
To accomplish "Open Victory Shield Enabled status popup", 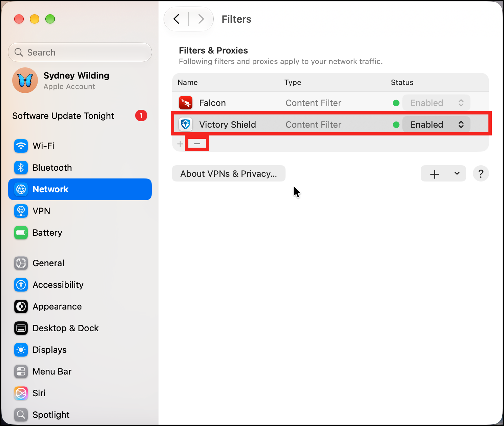I will pos(436,125).
